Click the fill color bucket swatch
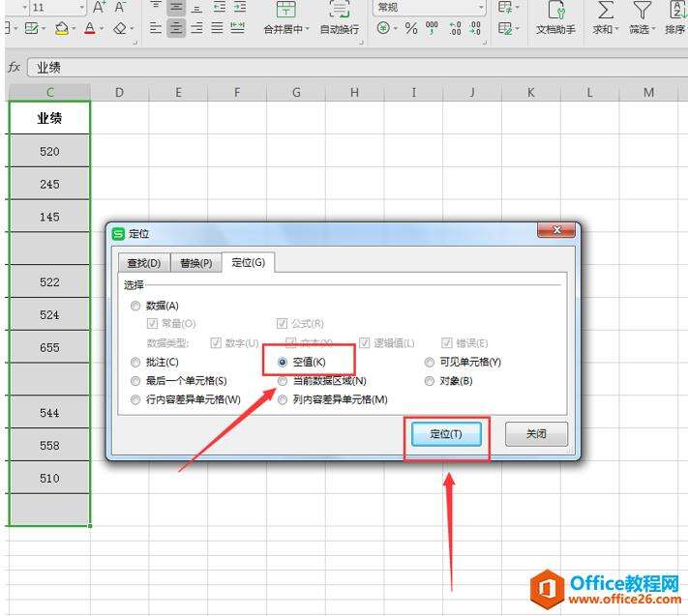The image size is (688, 616). pos(61,29)
